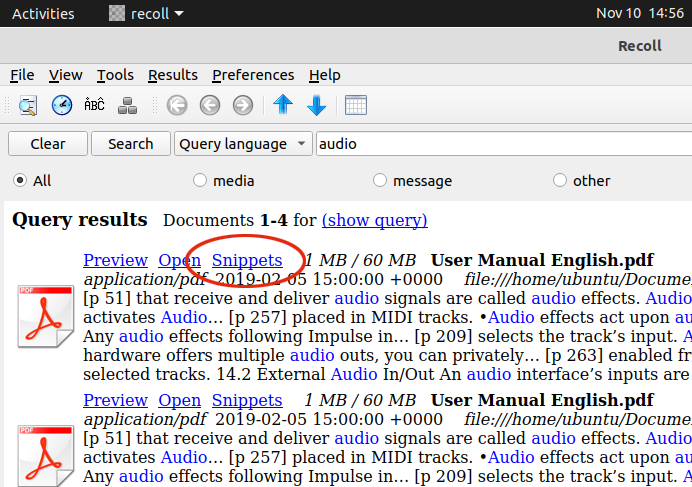The height and width of the screenshot is (487, 692).
Task: Open Activities overview in top bar
Action: 43,14
